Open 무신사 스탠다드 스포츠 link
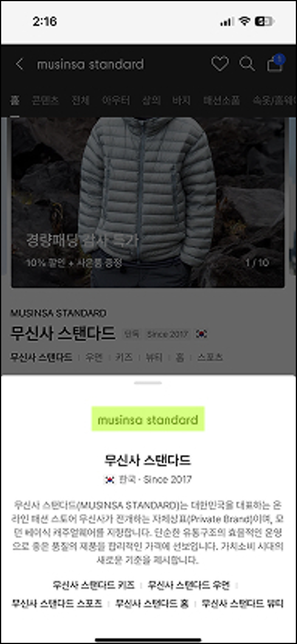This screenshot has width=297, height=644. 57,604
